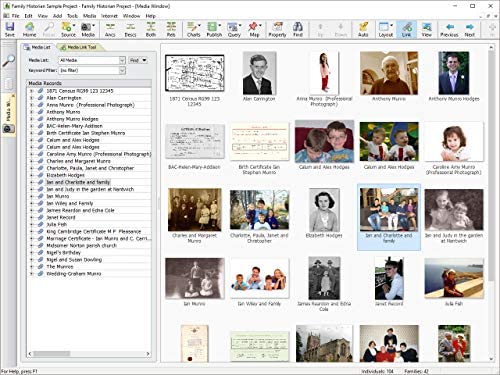Click the Publish toolbar icon
The image size is (500, 375).
[214, 29]
